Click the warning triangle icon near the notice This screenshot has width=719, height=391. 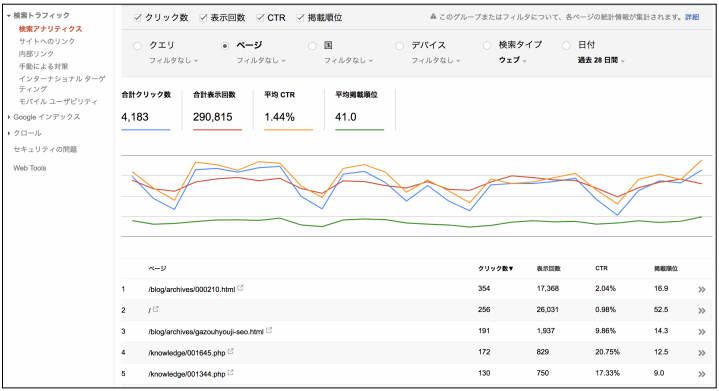[x=433, y=17]
